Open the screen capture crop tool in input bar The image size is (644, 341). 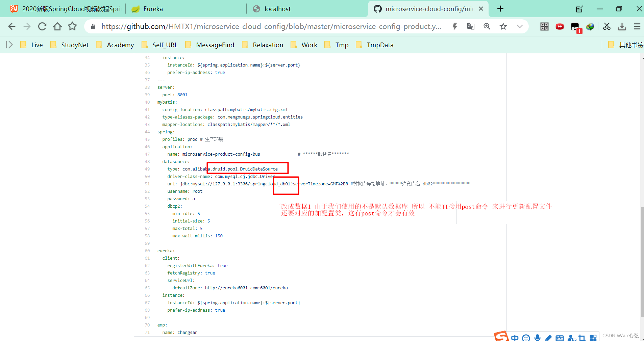(582, 337)
